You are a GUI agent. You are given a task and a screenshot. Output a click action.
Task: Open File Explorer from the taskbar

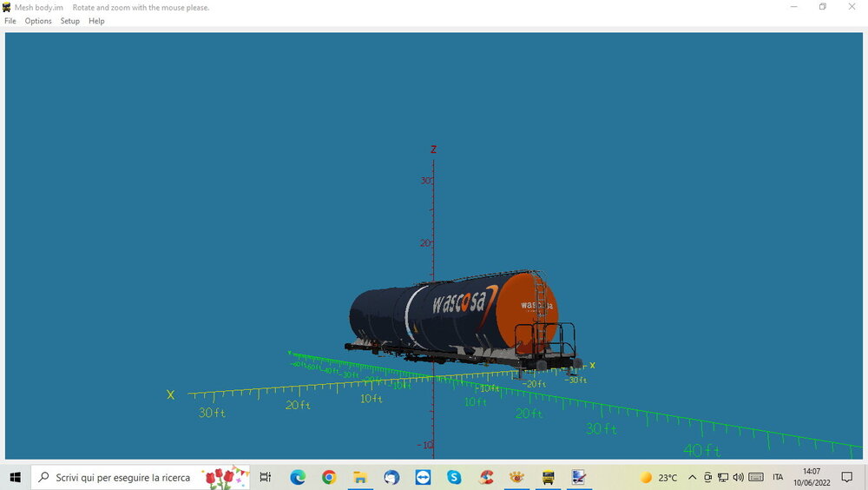pyautogui.click(x=360, y=477)
